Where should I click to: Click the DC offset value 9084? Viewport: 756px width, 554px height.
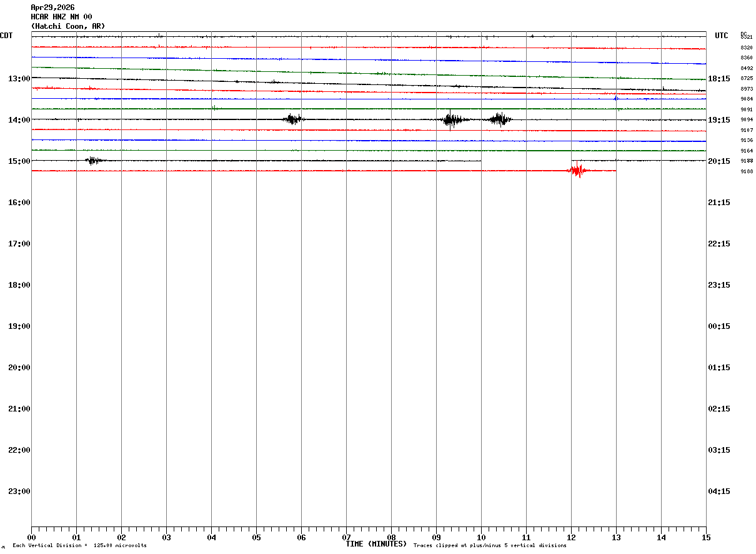point(747,99)
